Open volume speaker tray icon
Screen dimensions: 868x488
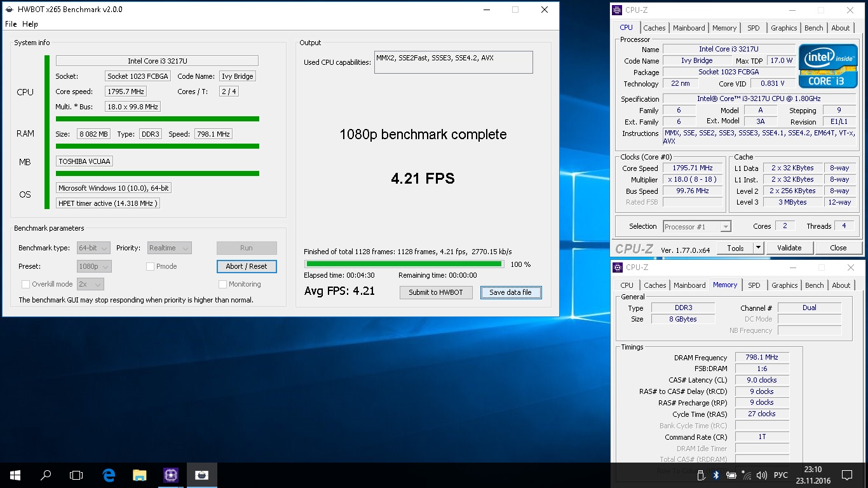(762, 475)
